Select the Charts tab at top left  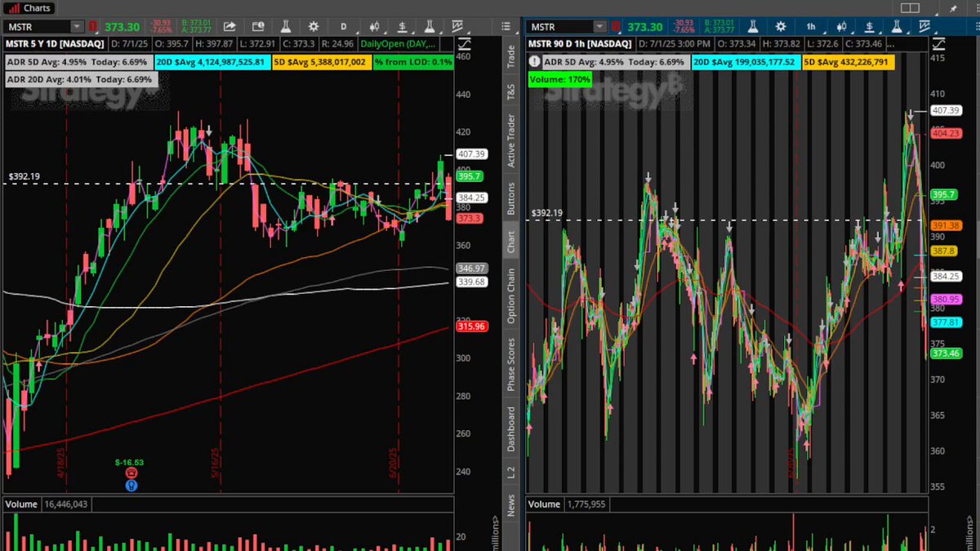[x=29, y=7]
